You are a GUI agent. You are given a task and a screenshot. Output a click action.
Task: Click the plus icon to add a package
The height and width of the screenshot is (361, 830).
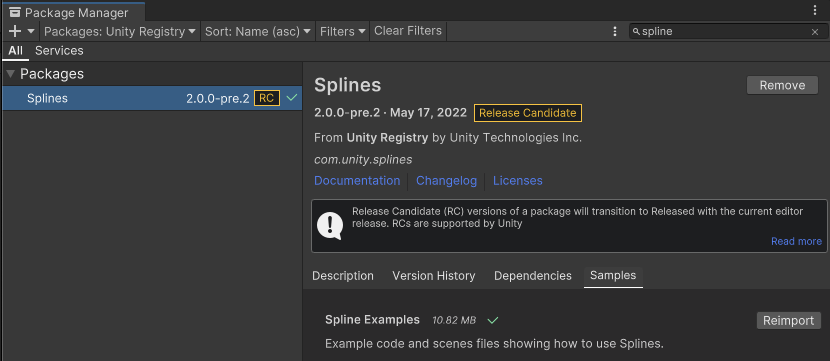tap(15, 31)
